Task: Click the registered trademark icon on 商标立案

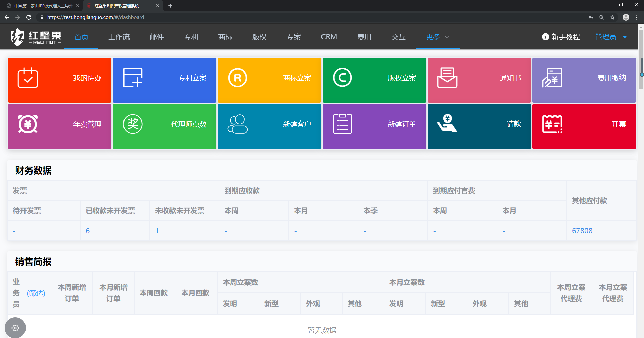Action: (x=237, y=78)
